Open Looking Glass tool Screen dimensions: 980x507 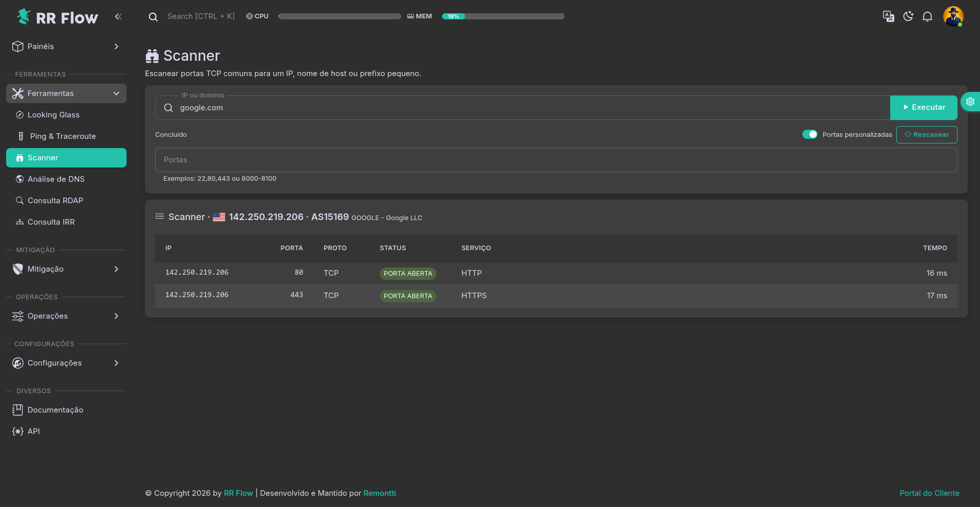[54, 115]
